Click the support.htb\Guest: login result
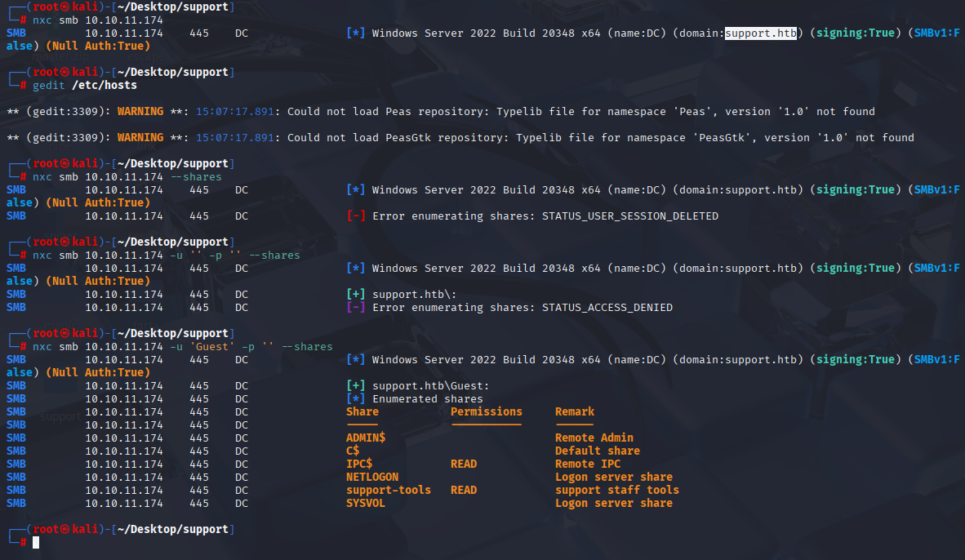The height and width of the screenshot is (560, 965). click(431, 386)
